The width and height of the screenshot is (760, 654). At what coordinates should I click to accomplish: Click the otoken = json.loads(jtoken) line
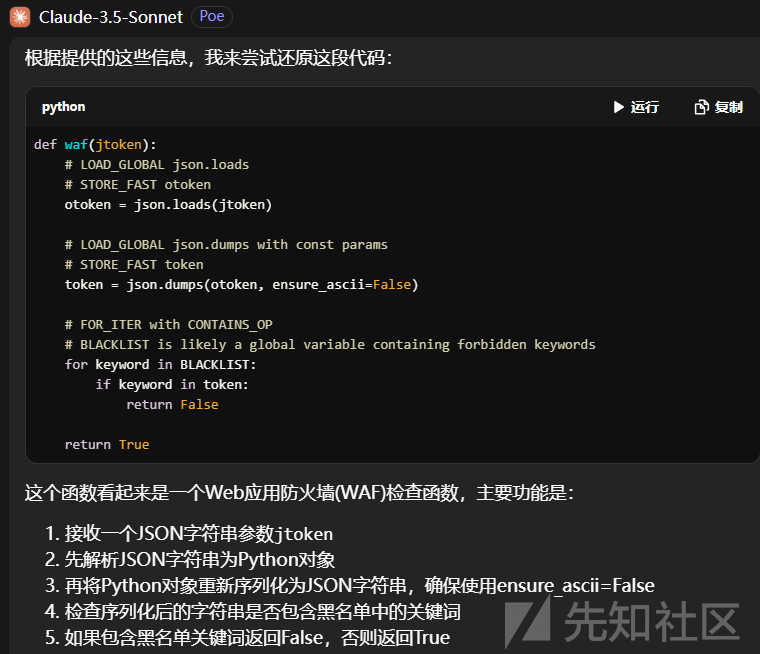pyautogui.click(x=168, y=204)
